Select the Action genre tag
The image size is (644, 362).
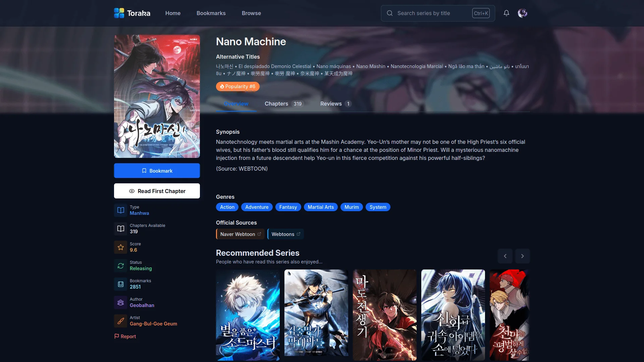pos(227,207)
